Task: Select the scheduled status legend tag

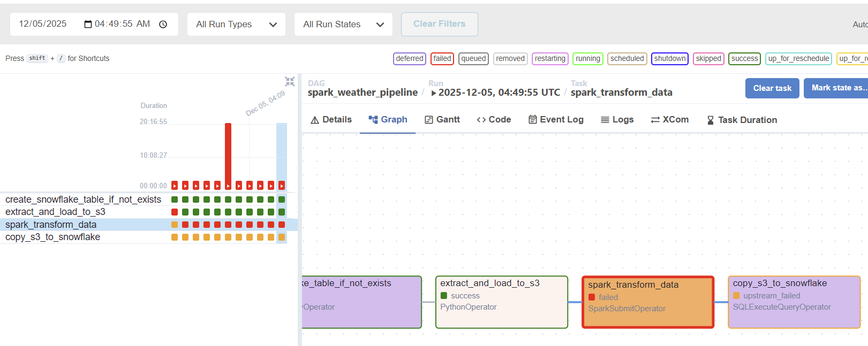Action: tap(627, 59)
